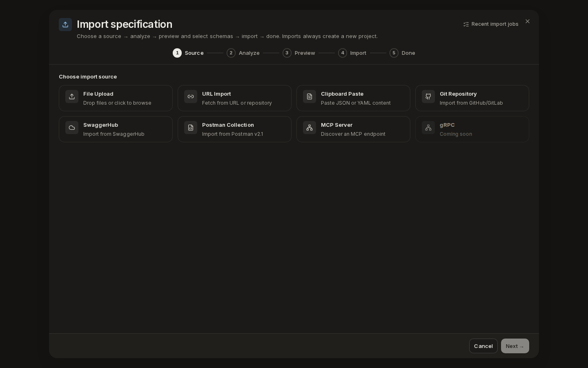Screen dimensions: 588x368
Task: Go to step 1 Source
Action: [188, 53]
